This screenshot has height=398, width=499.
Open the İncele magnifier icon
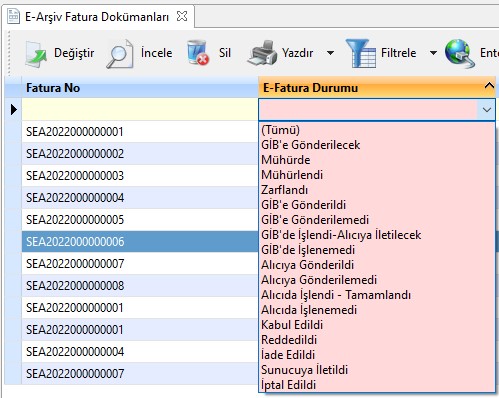pyautogui.click(x=120, y=54)
